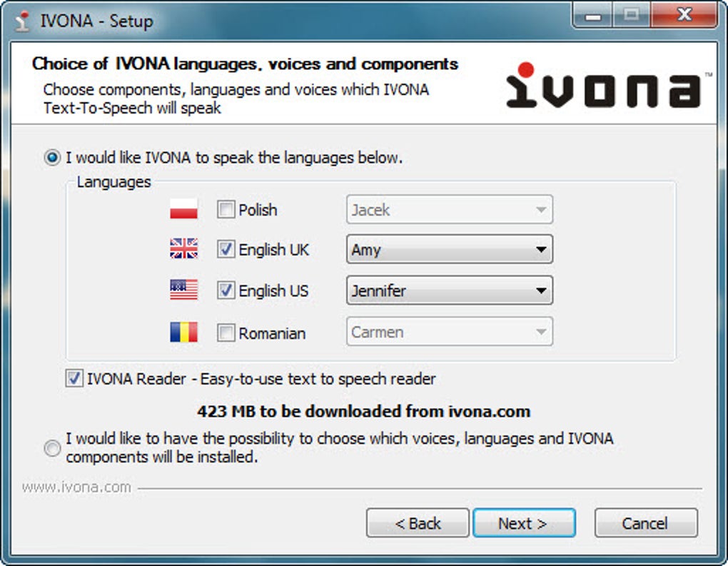
Task: Click the Romanian flag icon
Action: click(183, 332)
